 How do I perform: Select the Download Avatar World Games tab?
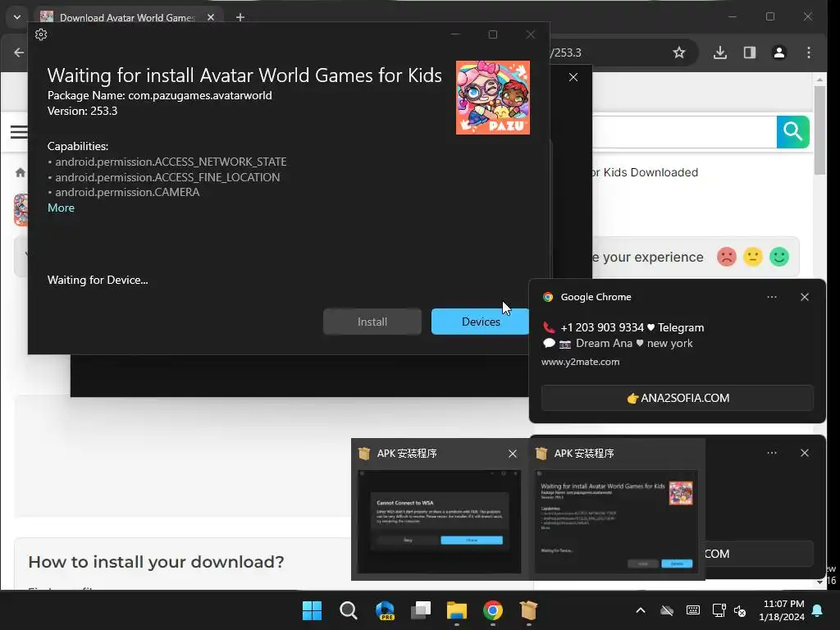coord(126,18)
